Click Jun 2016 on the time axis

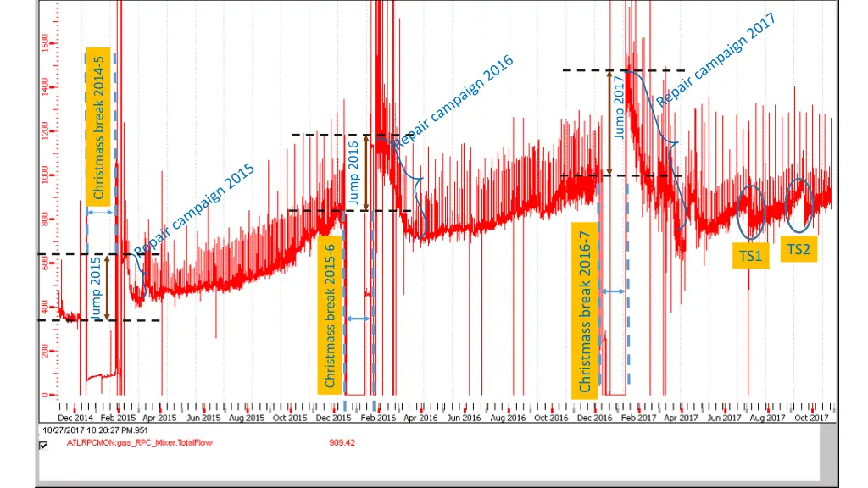465,418
